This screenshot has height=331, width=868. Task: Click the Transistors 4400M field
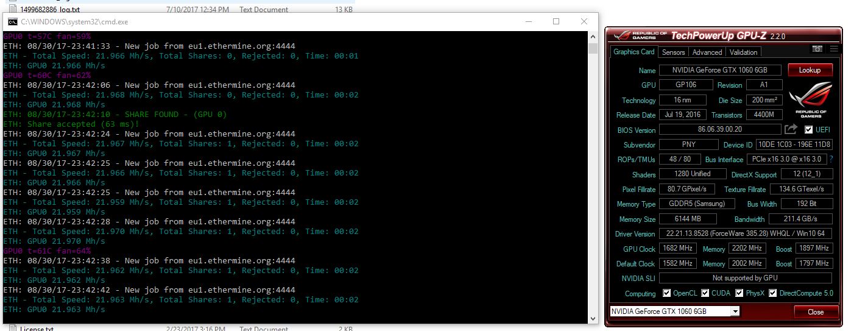pyautogui.click(x=764, y=115)
